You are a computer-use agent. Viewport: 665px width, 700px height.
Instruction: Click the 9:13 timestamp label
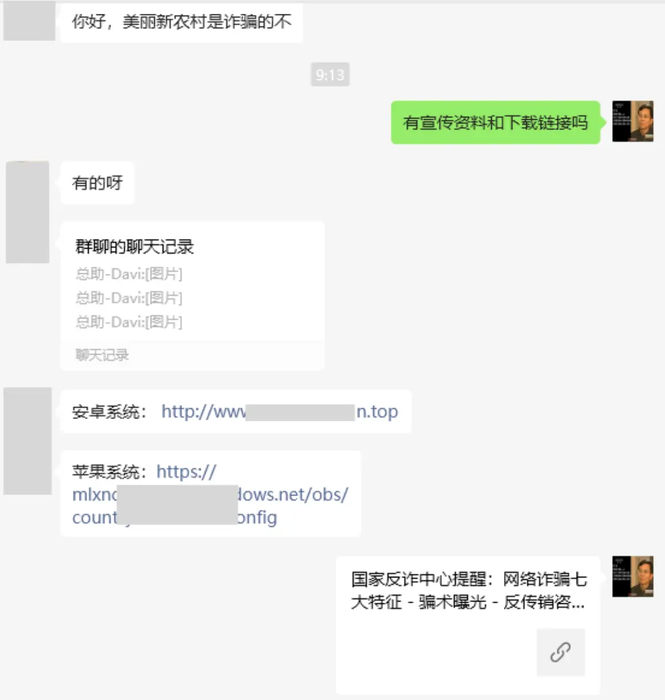(330, 74)
